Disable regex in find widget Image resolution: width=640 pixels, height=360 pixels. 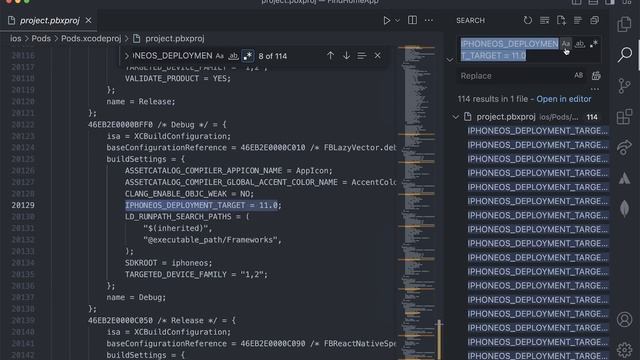[247, 56]
